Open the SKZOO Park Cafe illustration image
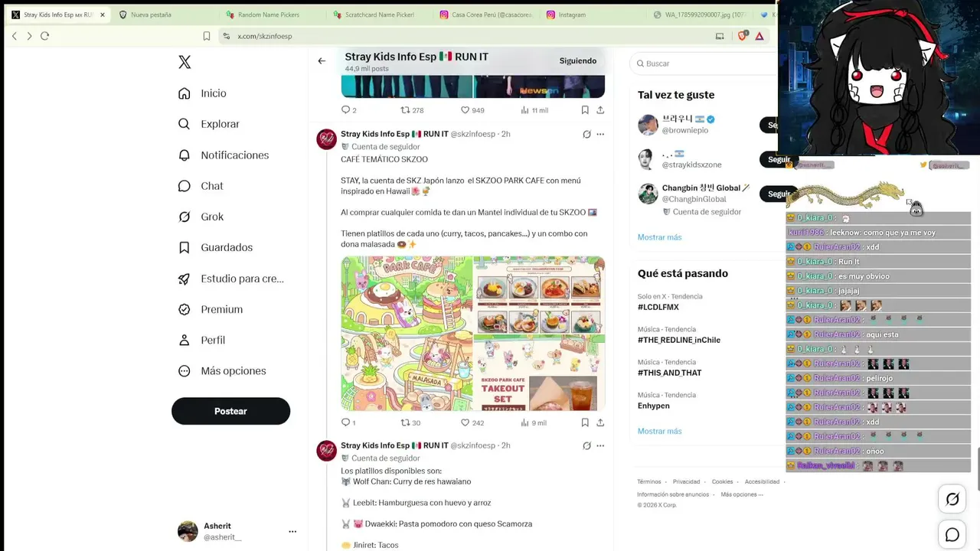980x551 pixels. 407,334
